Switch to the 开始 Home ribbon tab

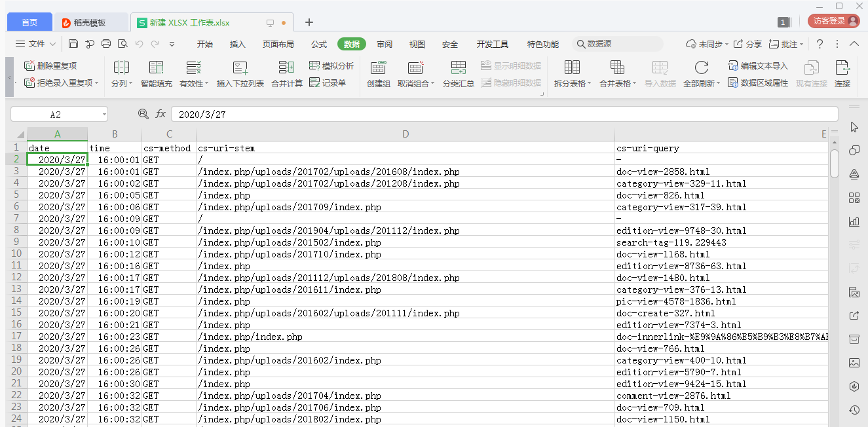[205, 44]
